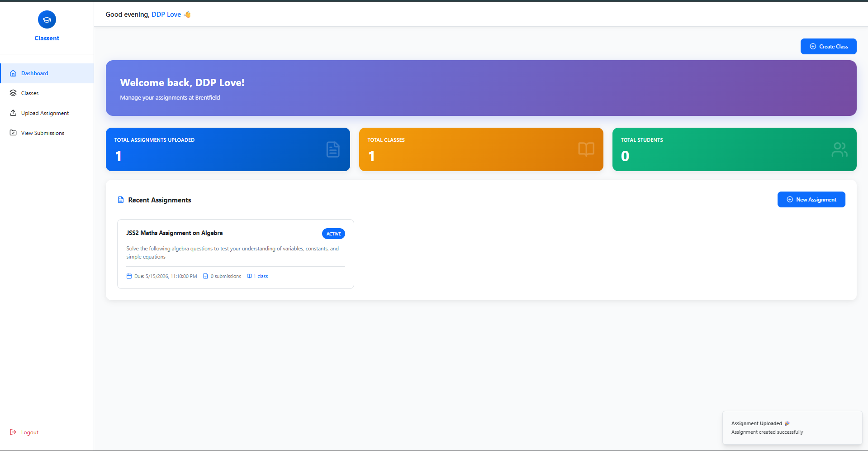Click the Due: 5/15/2026, 11:10:00 PM text
Viewport: 868px width, 451px height.
pyautogui.click(x=166, y=276)
